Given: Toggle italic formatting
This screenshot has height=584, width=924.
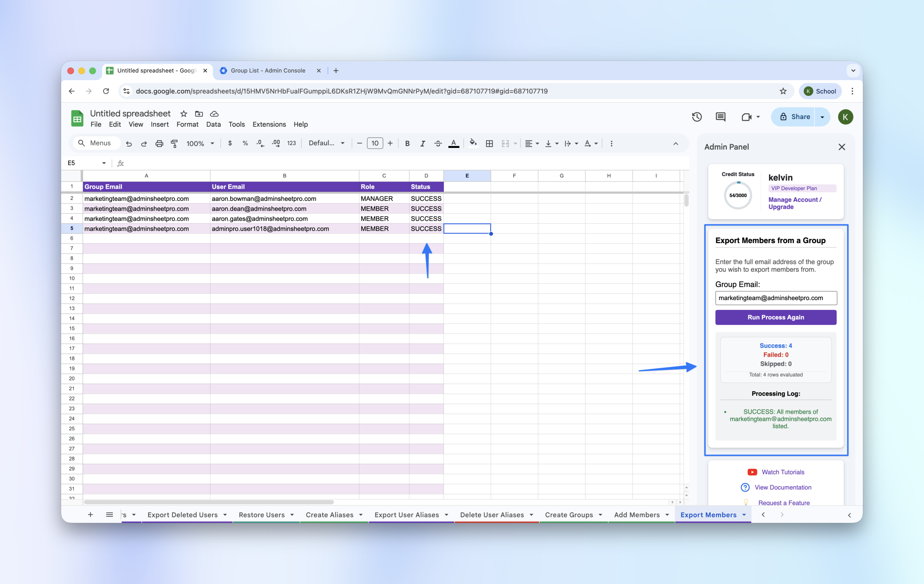Looking at the screenshot, I should (422, 144).
